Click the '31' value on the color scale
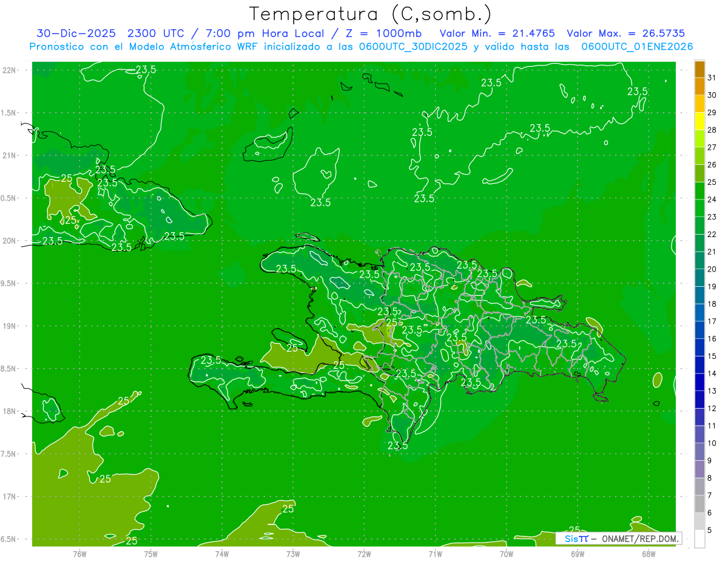Screen dimensions: 728x562 tap(712, 78)
